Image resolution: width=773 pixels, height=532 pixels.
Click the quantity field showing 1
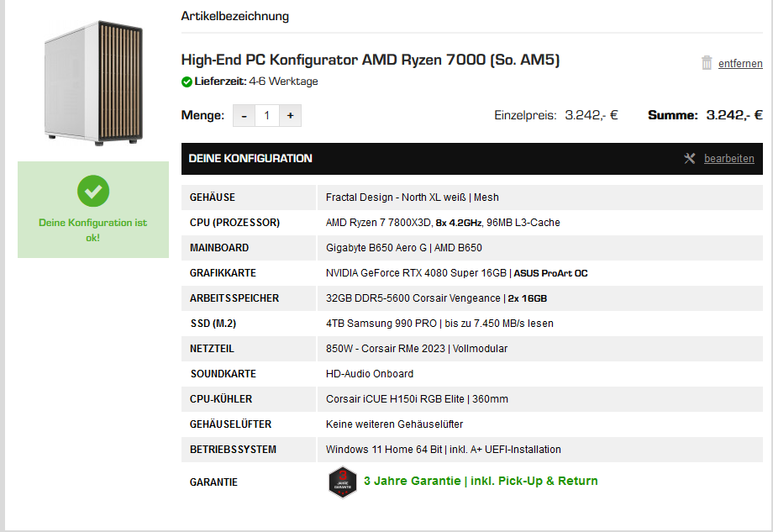(266, 115)
